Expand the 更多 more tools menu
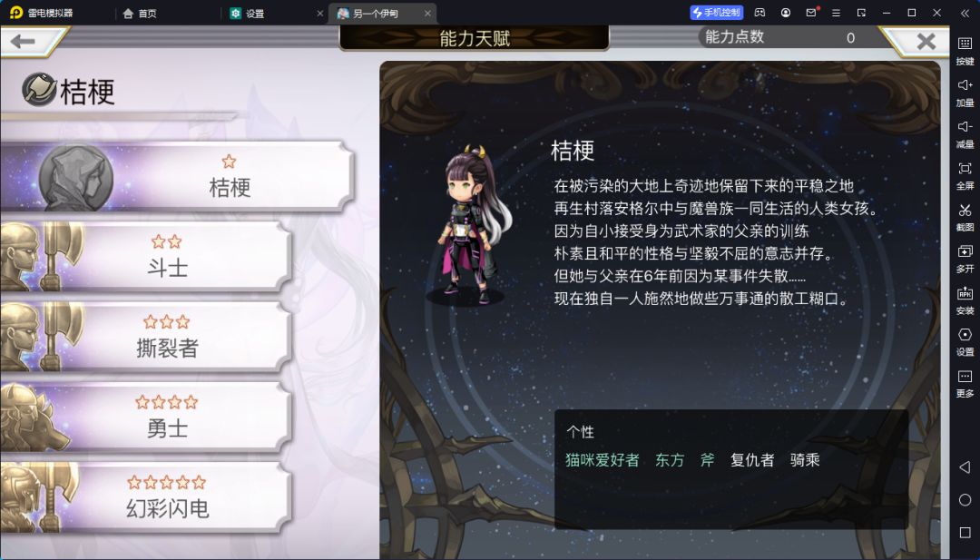The image size is (980, 560). tap(965, 383)
